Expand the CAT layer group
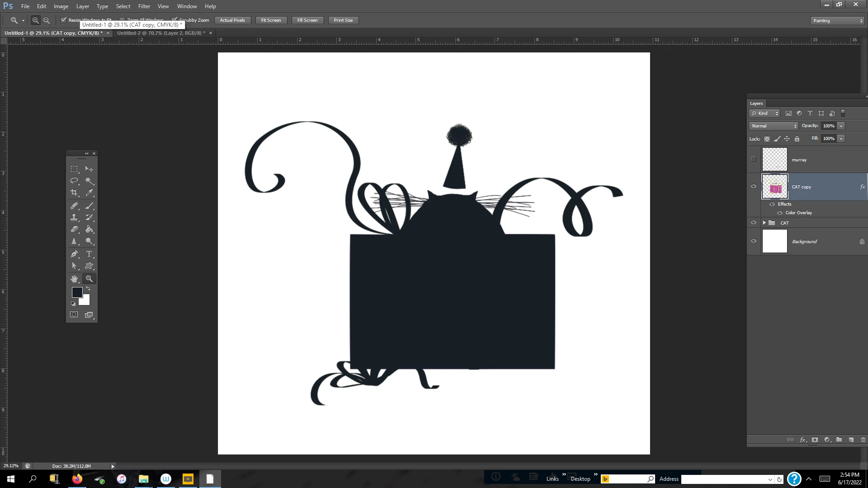Image resolution: width=868 pixels, height=488 pixels. (x=764, y=223)
